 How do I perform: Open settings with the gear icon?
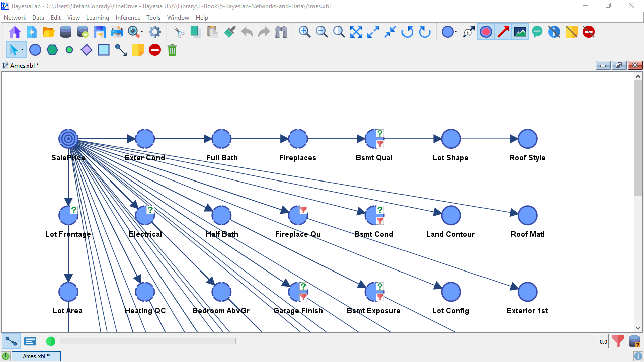click(155, 32)
